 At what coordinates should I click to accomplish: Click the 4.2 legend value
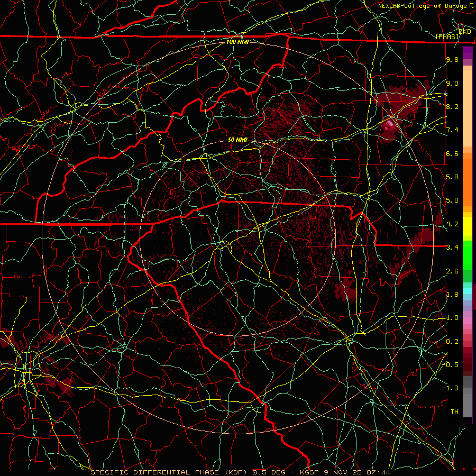[452, 224]
